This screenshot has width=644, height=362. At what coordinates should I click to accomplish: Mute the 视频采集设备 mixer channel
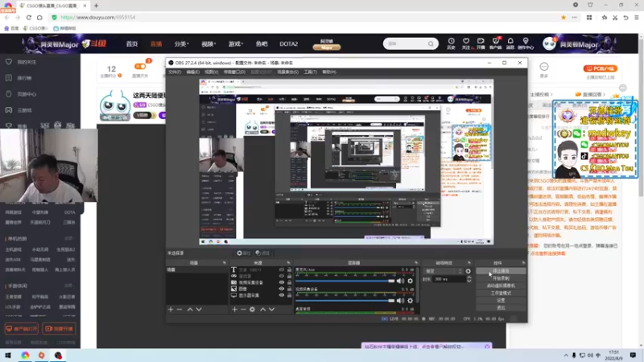click(x=400, y=300)
